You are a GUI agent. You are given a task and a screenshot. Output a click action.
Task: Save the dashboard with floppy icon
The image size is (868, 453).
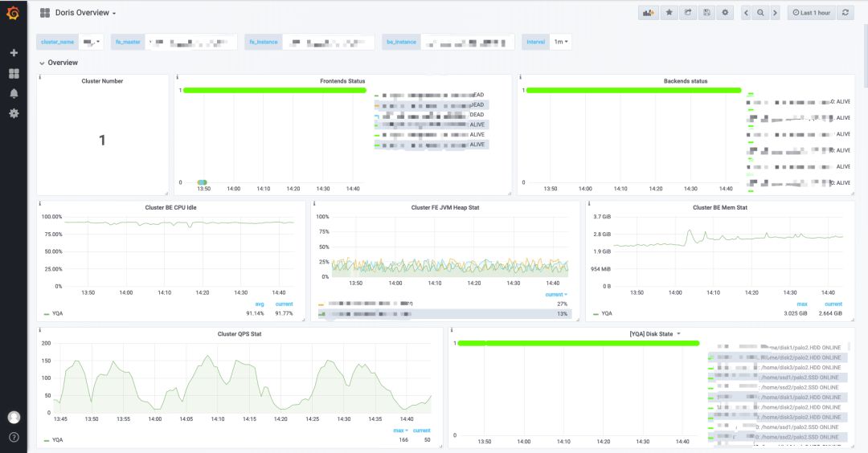(706, 13)
